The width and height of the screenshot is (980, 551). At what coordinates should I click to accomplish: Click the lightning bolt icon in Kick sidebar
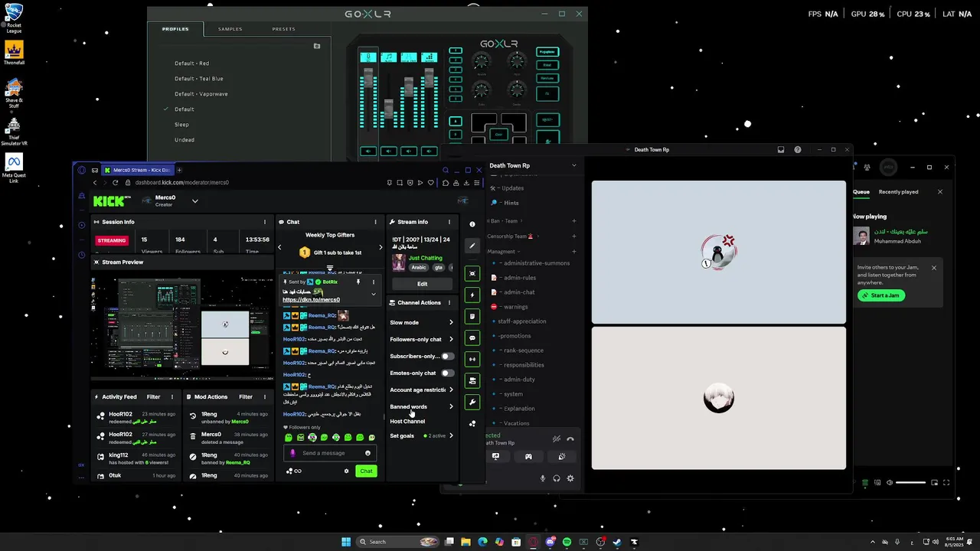coord(472,295)
